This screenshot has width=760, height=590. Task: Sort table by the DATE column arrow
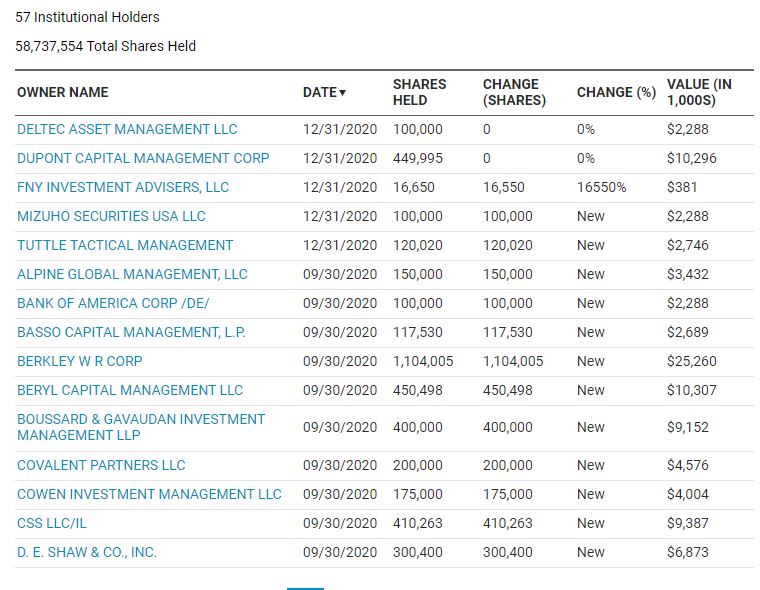[342, 93]
